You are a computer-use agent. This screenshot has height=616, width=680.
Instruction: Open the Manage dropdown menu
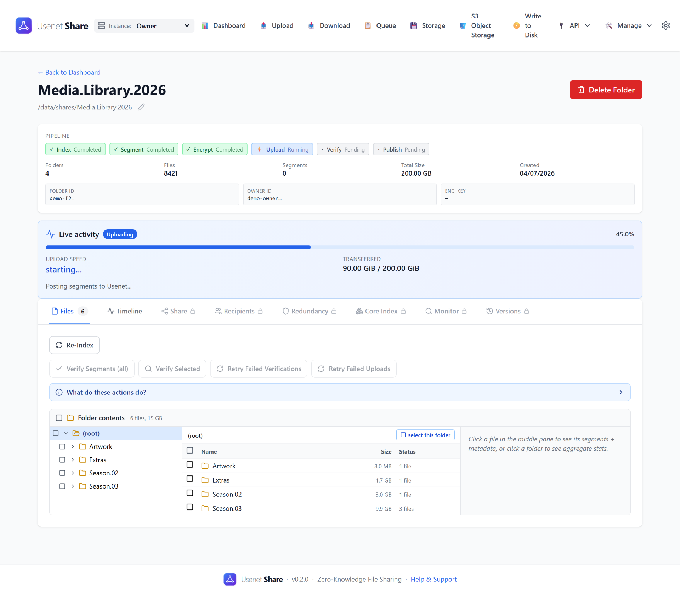[629, 25]
